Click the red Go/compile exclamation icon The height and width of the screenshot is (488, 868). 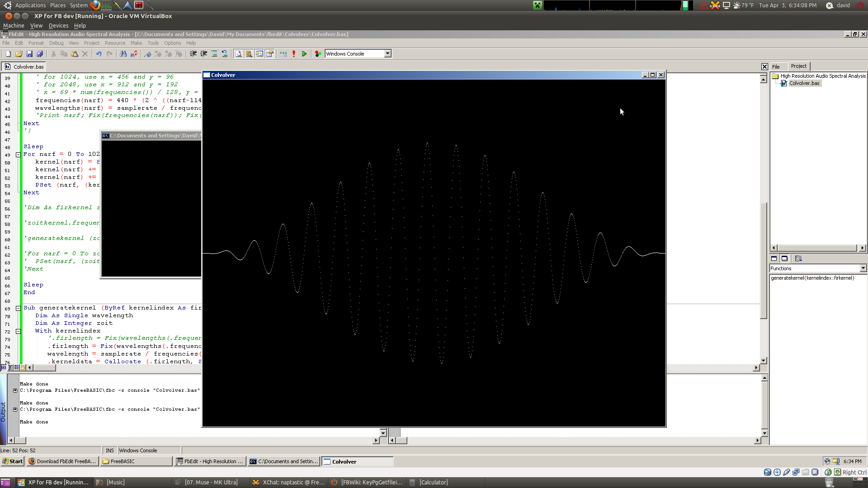coord(294,54)
